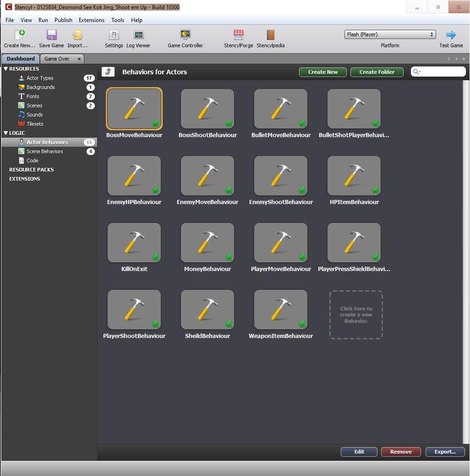This screenshot has width=470, height=476.
Task: Open Settings from the toolbar
Action: pos(114,35)
